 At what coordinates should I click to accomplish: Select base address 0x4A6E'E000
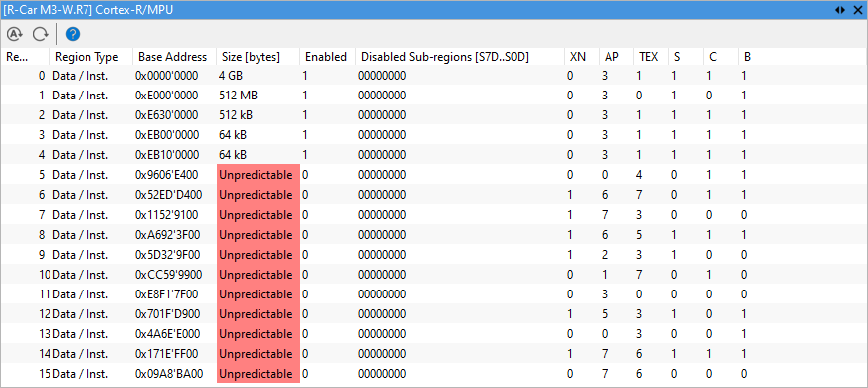(167, 334)
